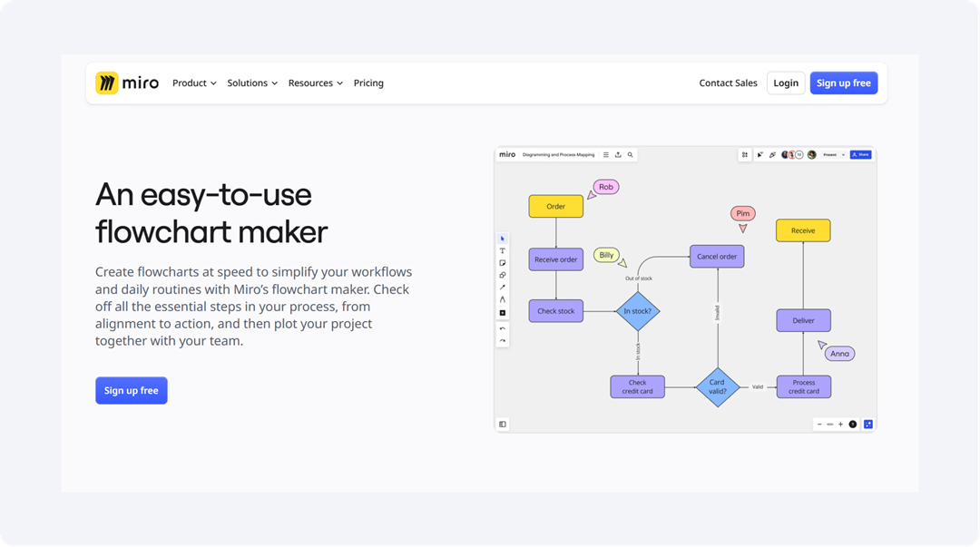Click the zoom percentage value
The width and height of the screenshot is (980, 547).
pos(830,425)
